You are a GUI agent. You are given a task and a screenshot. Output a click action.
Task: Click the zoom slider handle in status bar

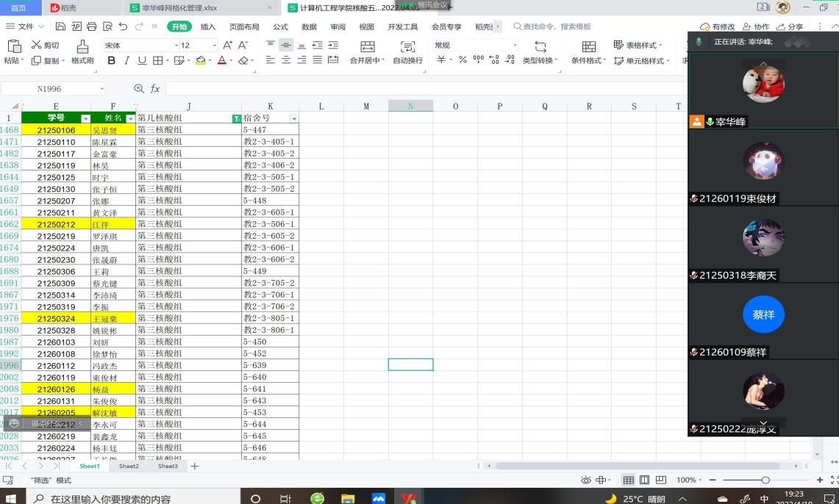(765, 480)
